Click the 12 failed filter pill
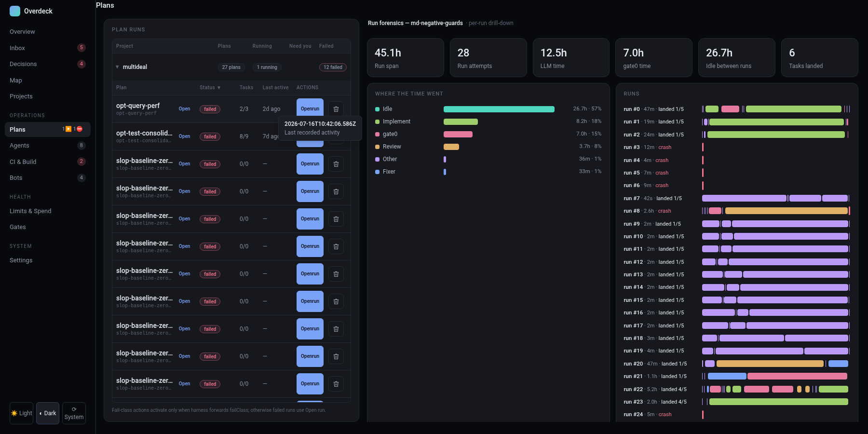The height and width of the screenshot is (434, 868). pyautogui.click(x=333, y=67)
